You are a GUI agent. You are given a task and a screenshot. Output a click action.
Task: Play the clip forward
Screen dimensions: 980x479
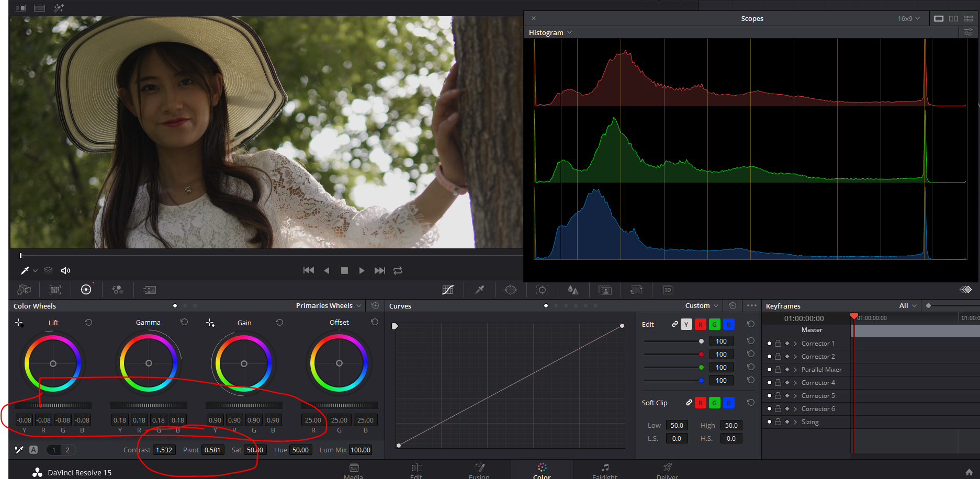(x=362, y=270)
